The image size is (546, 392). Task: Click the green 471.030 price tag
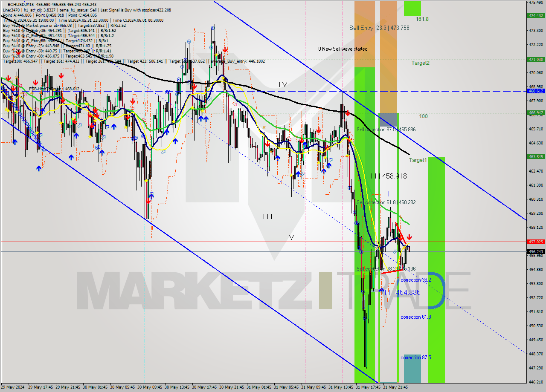(536, 60)
